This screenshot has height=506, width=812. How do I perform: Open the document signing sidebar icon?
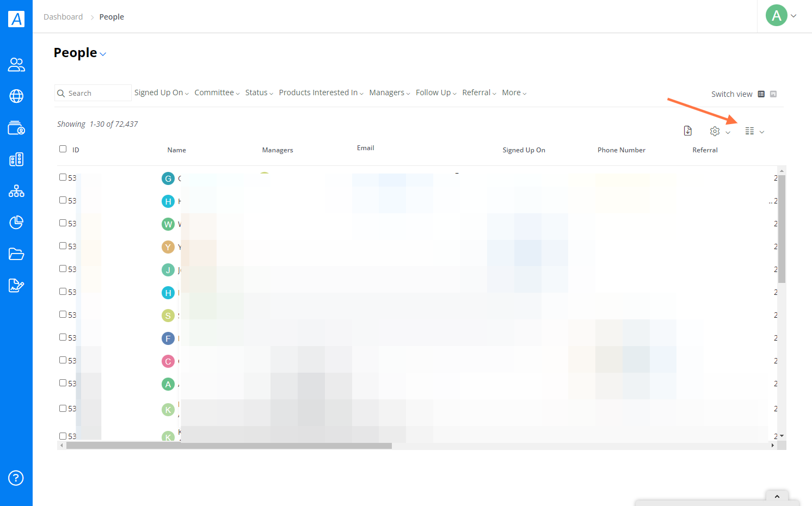16,286
